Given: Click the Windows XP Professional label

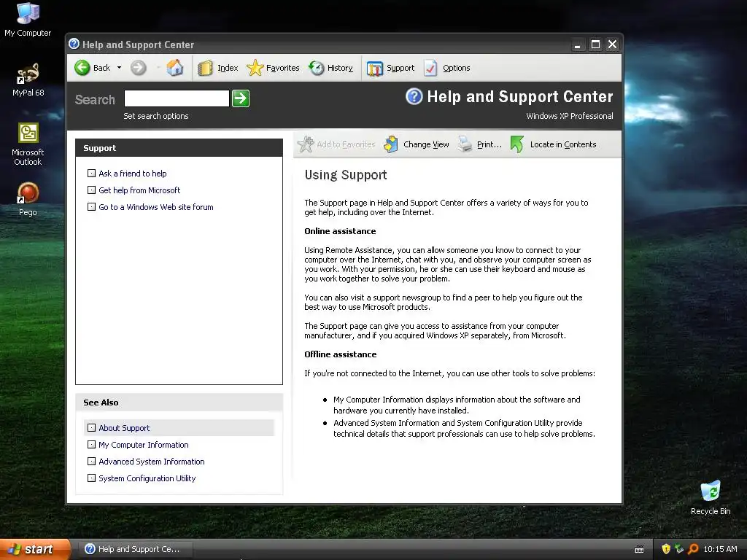Looking at the screenshot, I should (x=569, y=116).
